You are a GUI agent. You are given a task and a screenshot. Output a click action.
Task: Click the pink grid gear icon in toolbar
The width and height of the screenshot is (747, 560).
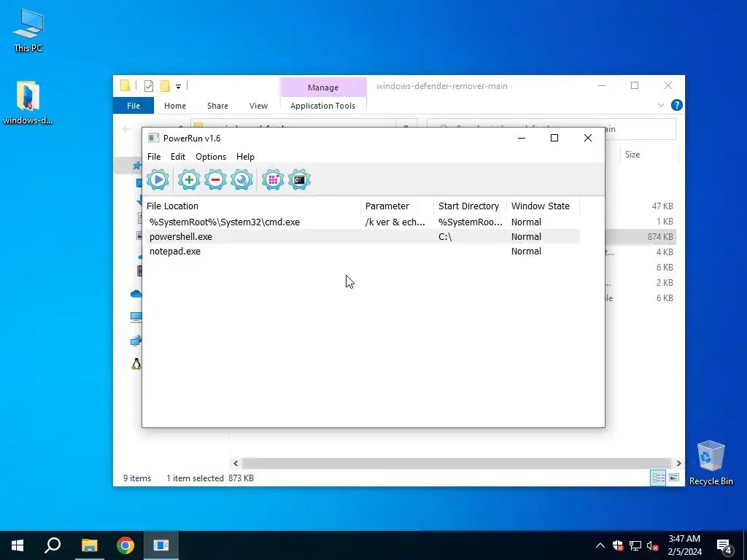(273, 180)
